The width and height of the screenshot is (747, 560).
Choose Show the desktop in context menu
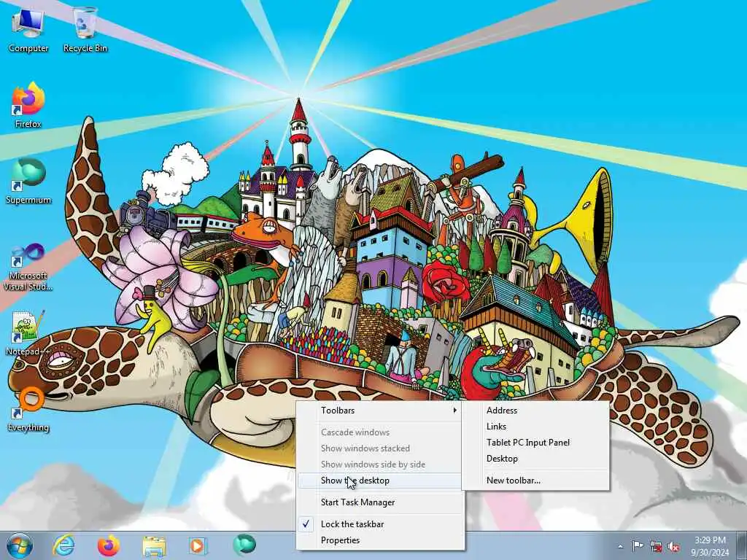[380, 481]
